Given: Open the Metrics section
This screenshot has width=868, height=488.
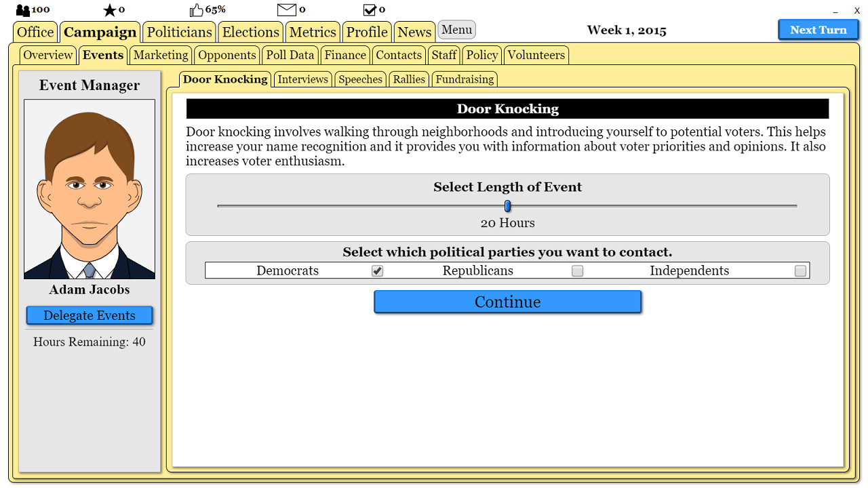Looking at the screenshot, I should [x=313, y=31].
